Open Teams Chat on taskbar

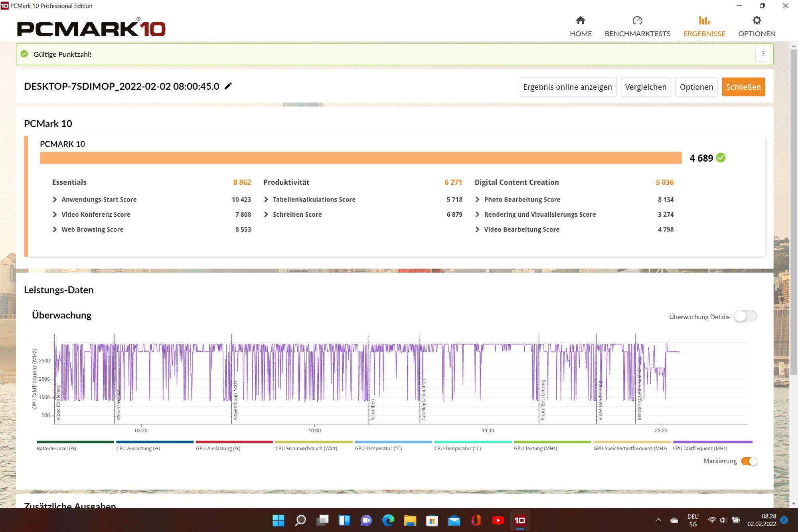tap(366, 520)
